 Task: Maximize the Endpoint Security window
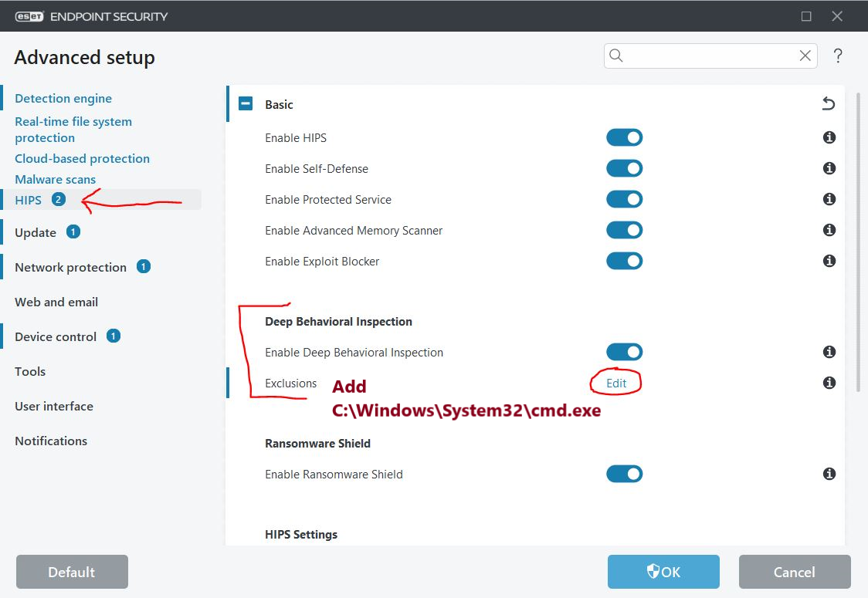coord(806,16)
